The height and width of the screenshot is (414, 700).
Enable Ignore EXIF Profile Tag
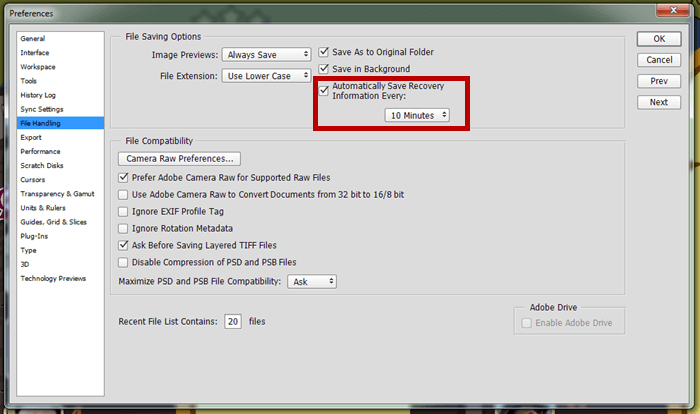click(123, 212)
